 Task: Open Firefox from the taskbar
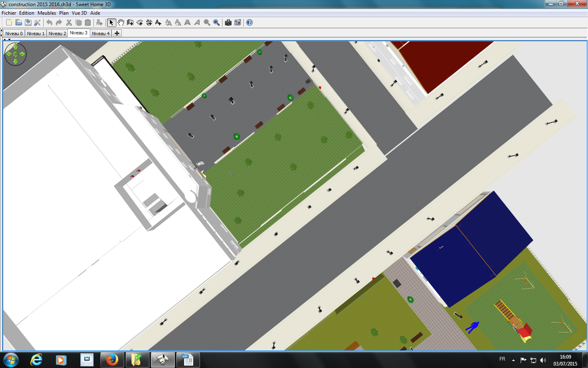click(x=112, y=360)
